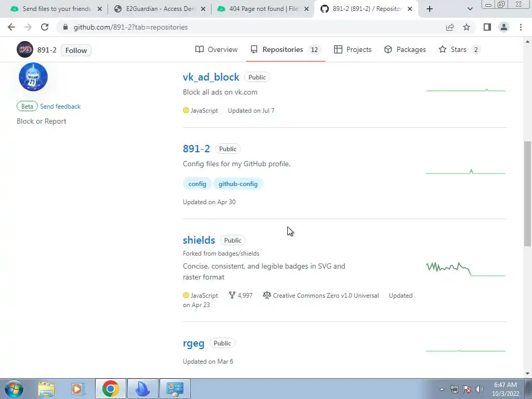Click the github-config topic tag
Viewport: 532px width, 399px height.
238,184
